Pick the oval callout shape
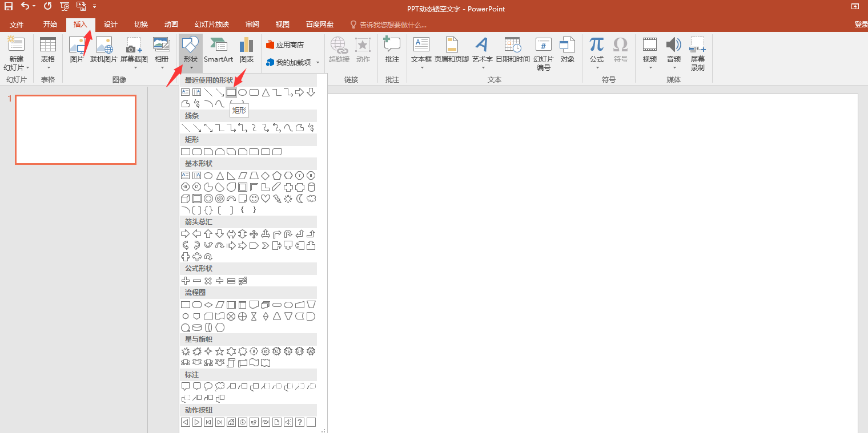Screen dimensions: 868x433 coord(208,387)
